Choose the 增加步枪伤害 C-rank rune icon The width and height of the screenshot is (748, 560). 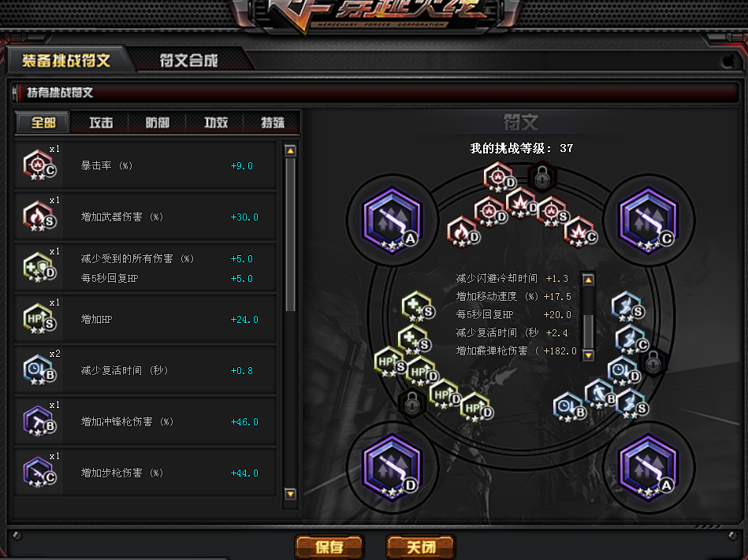click(39, 473)
